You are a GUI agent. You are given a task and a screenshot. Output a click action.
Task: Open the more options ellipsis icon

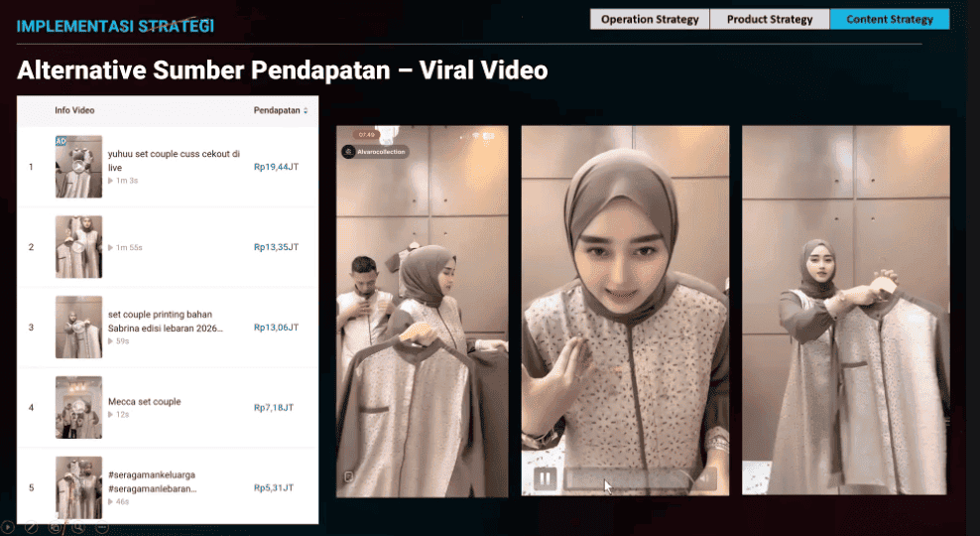coord(101,527)
